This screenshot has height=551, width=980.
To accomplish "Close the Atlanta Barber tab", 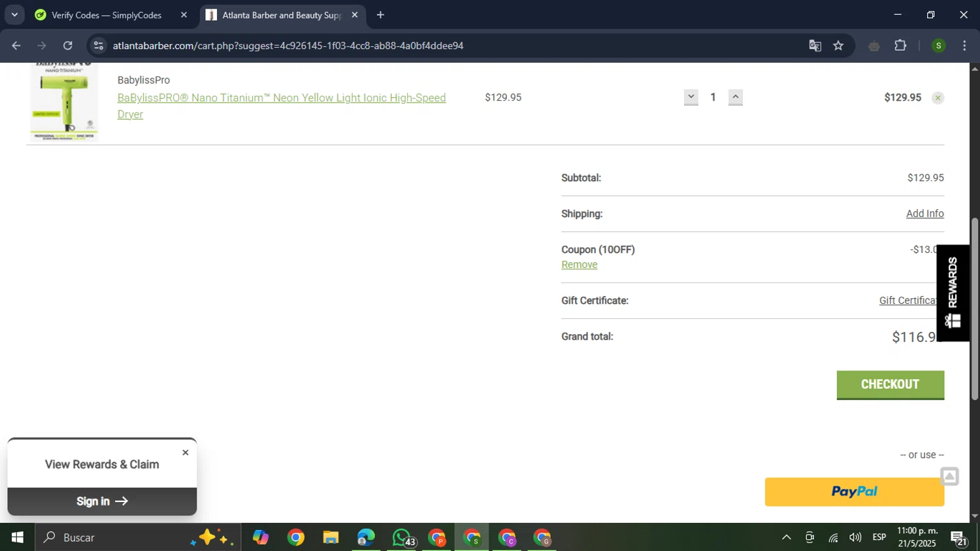I will pos(355,15).
